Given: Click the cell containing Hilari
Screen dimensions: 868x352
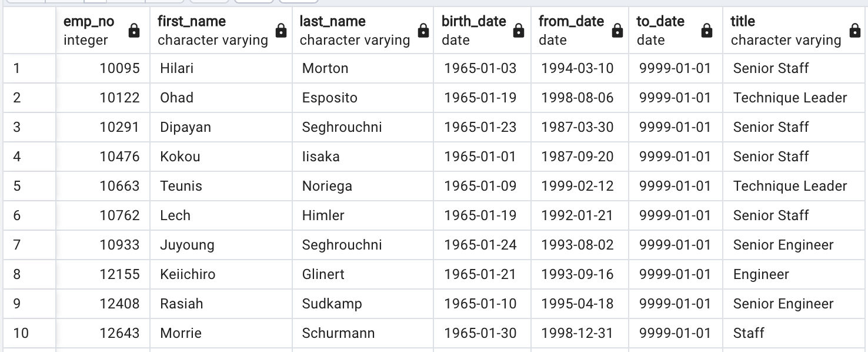Looking at the screenshot, I should click(x=176, y=68).
